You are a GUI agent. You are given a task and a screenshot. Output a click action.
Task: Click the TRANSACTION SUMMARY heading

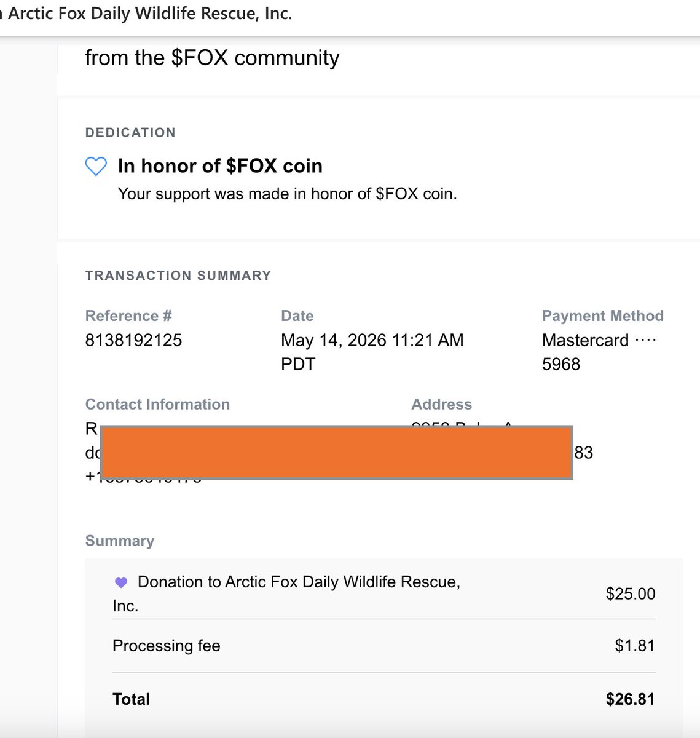178,275
